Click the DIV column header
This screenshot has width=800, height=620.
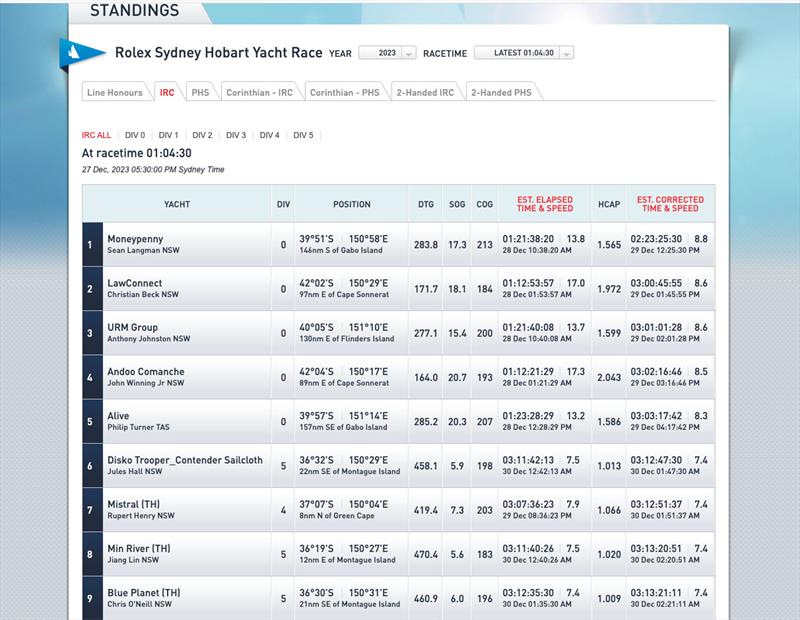[283, 204]
